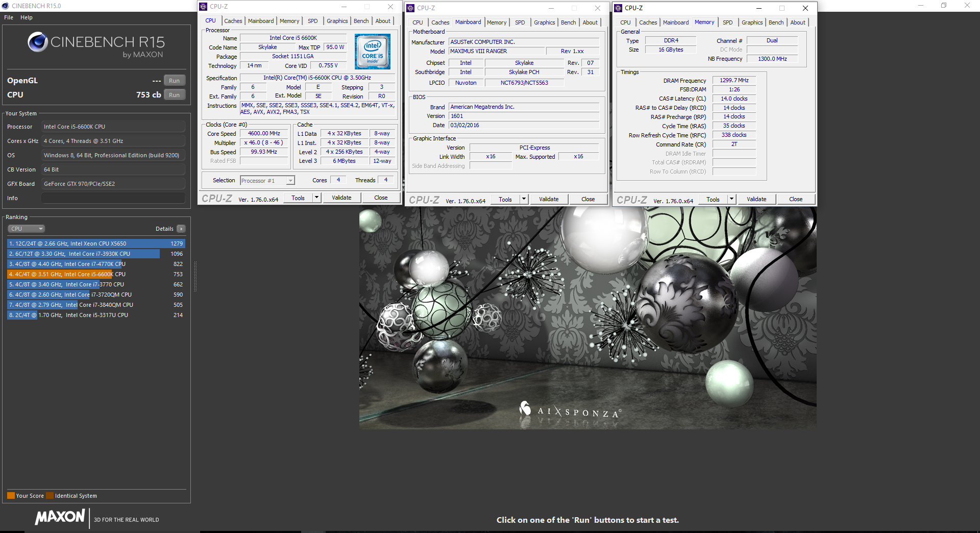Click the CPU-Z icon in the Memory-tab window
Screen dimensions: 980x533
pos(618,8)
